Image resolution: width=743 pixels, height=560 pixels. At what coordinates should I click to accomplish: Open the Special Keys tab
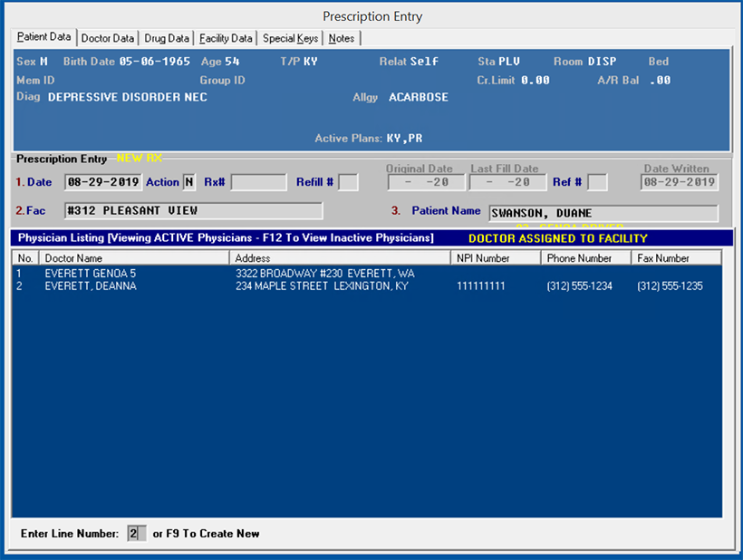(x=290, y=38)
